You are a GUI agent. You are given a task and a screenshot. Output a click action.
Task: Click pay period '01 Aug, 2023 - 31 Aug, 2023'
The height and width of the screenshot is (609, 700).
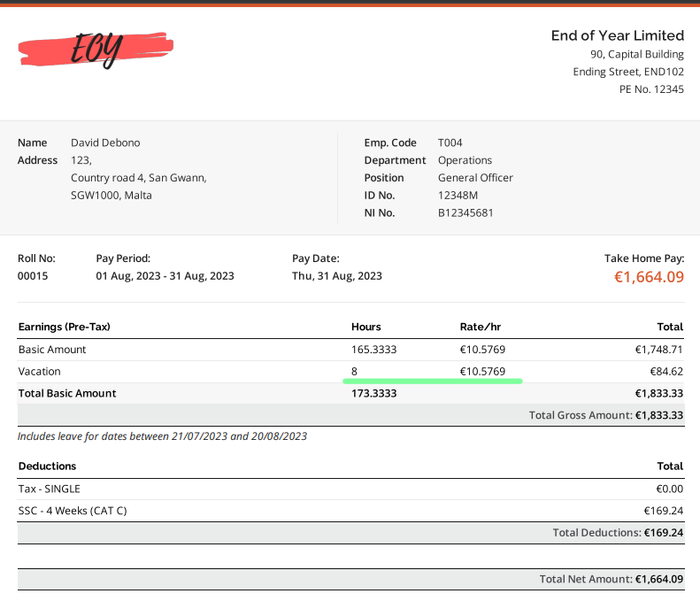[165, 276]
